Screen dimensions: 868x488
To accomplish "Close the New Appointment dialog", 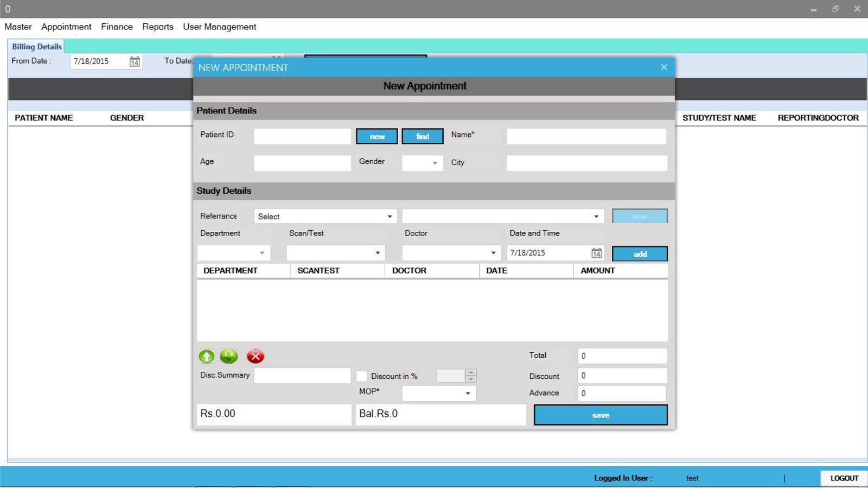I will (663, 67).
